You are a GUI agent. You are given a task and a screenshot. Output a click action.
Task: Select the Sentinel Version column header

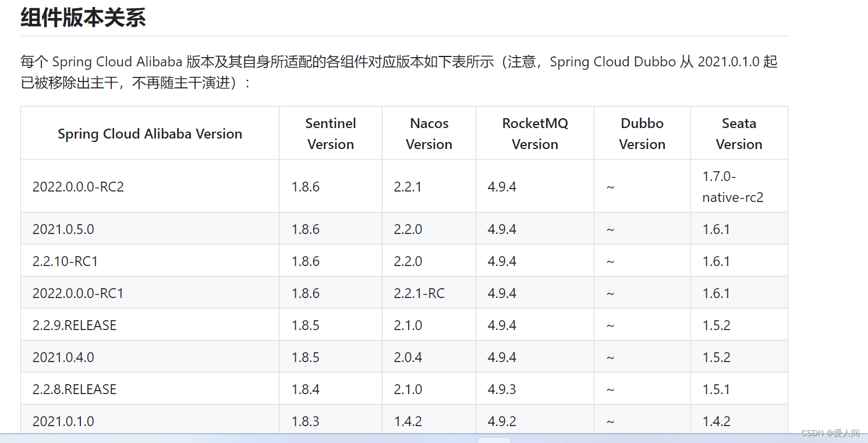click(331, 133)
